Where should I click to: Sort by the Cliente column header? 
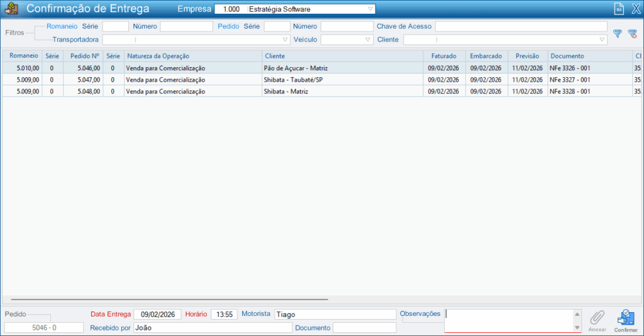pyautogui.click(x=342, y=56)
